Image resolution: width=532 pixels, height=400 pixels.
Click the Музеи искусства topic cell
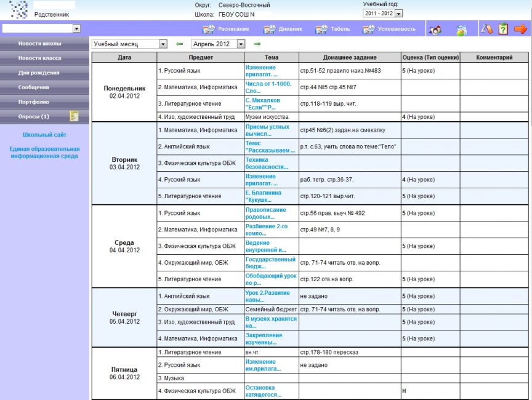pyautogui.click(x=272, y=117)
